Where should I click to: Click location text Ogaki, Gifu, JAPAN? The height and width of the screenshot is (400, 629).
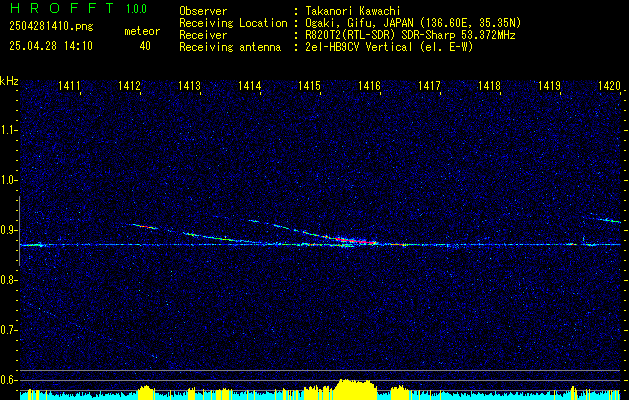click(x=359, y=23)
